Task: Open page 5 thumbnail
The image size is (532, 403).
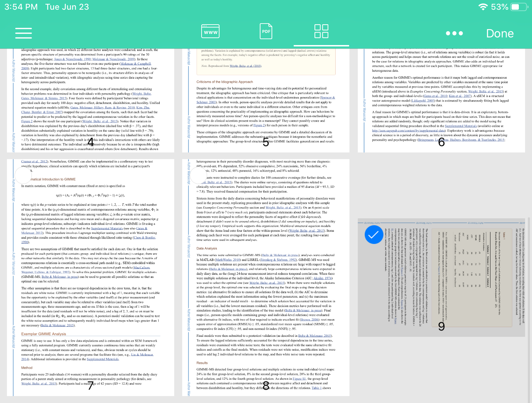Action: tap(266, 100)
